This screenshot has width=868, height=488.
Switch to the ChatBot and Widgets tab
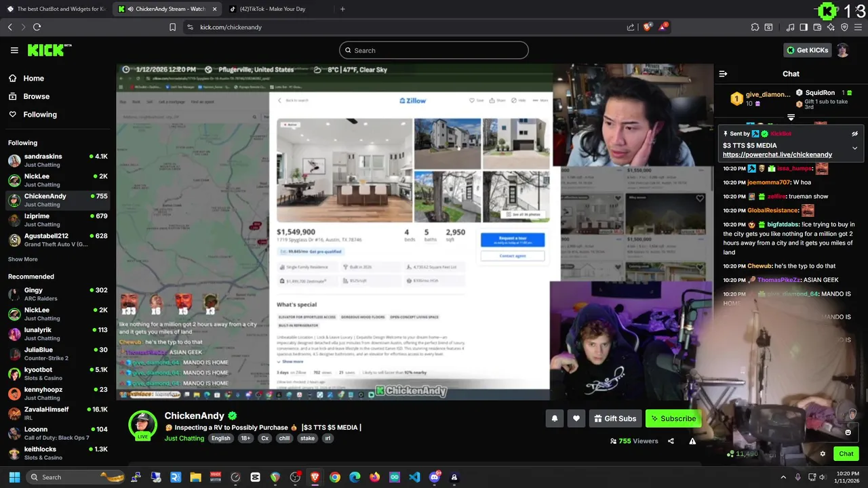(56, 9)
